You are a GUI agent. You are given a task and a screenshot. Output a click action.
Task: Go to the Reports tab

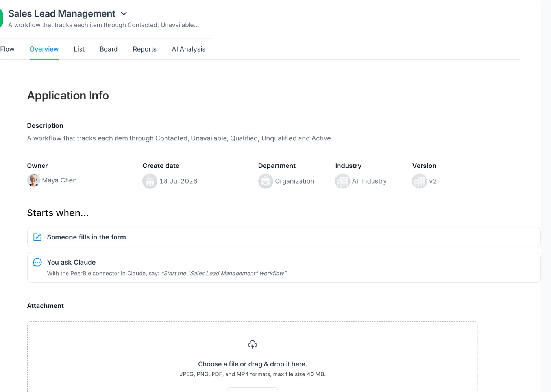point(144,49)
